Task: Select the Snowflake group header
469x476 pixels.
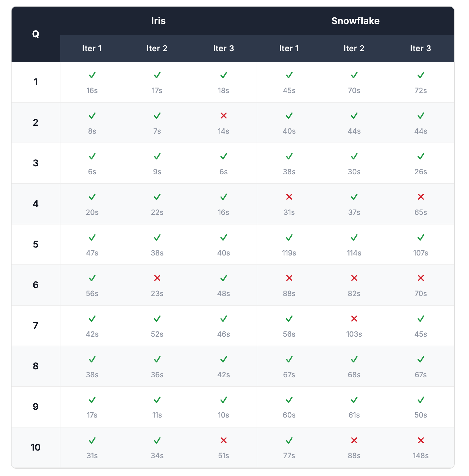Action: (355, 21)
